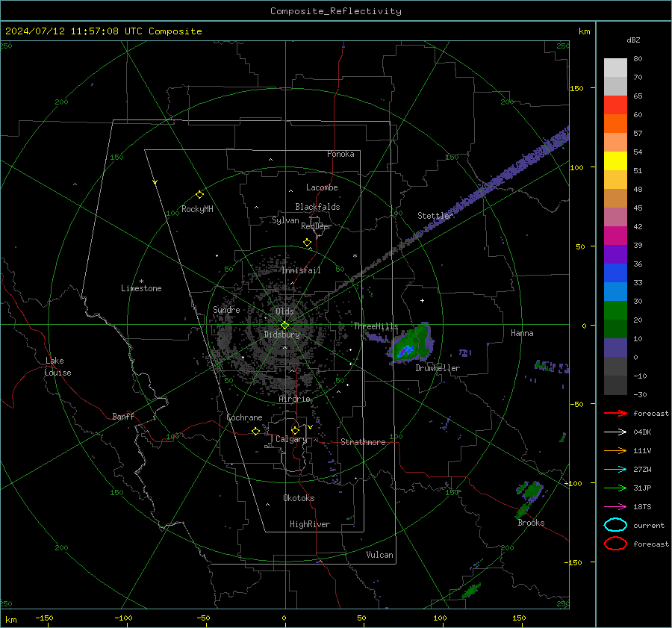Click the Didsbury map label
Viewport: 672px width, 628px height.
281,335
